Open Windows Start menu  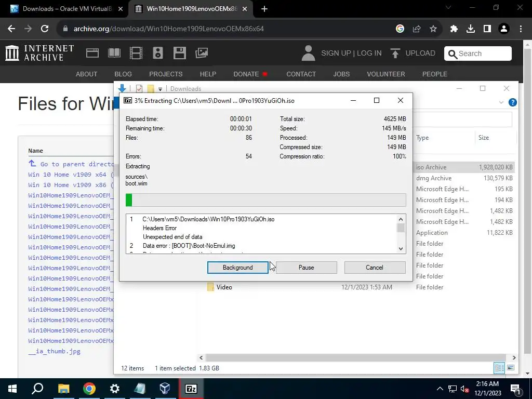[12, 389]
